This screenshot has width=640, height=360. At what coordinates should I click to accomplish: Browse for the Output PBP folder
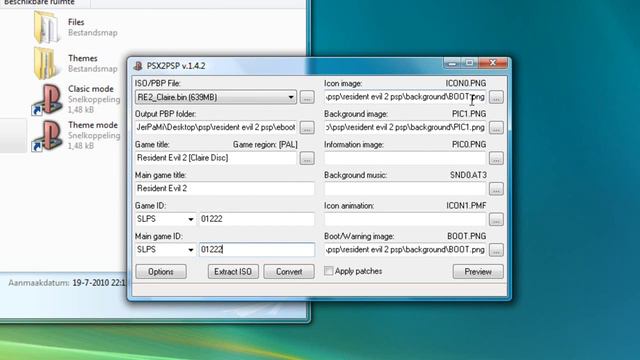coord(307,127)
